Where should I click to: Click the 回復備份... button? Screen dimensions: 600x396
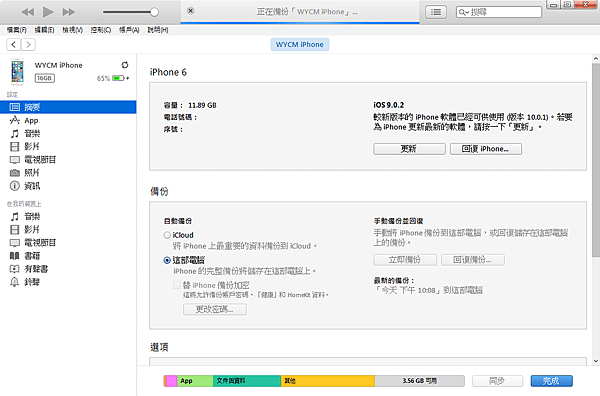click(473, 260)
